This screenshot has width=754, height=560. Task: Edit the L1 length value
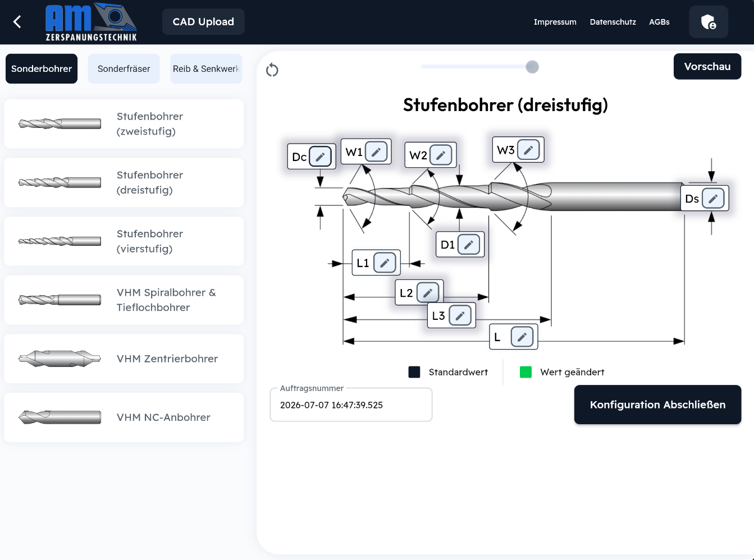pos(385,263)
